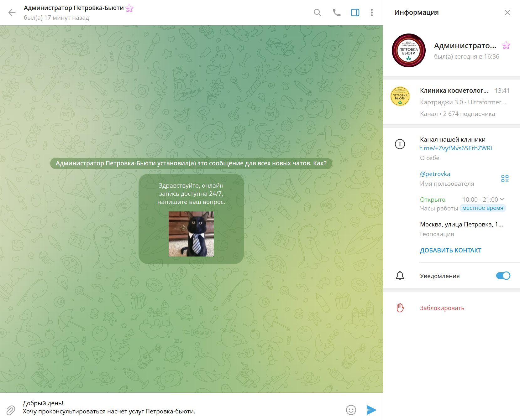Click the info circle icon
The image size is (520, 420).
click(x=400, y=144)
